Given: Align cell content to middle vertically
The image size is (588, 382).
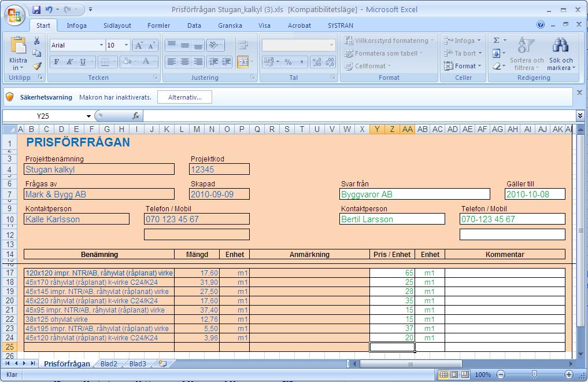Looking at the screenshot, I should (x=185, y=45).
